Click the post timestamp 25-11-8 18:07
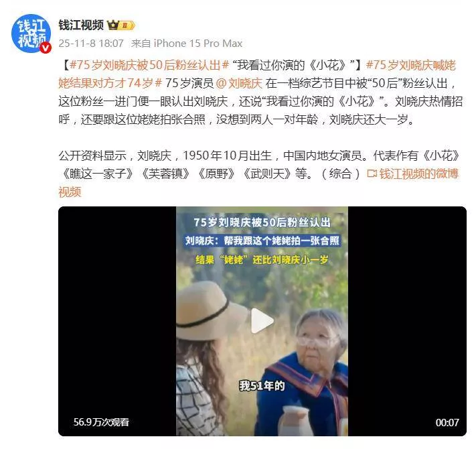Screen dimensions: 476x449 click(x=91, y=44)
